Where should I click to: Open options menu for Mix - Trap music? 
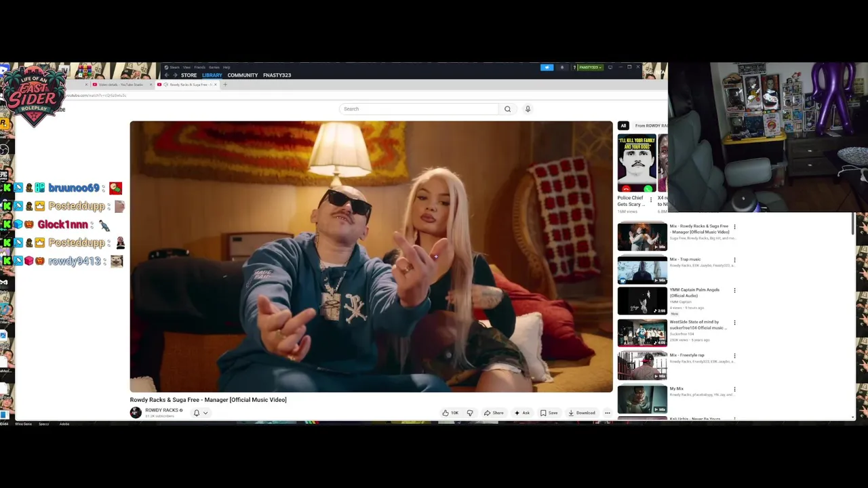pyautogui.click(x=734, y=260)
